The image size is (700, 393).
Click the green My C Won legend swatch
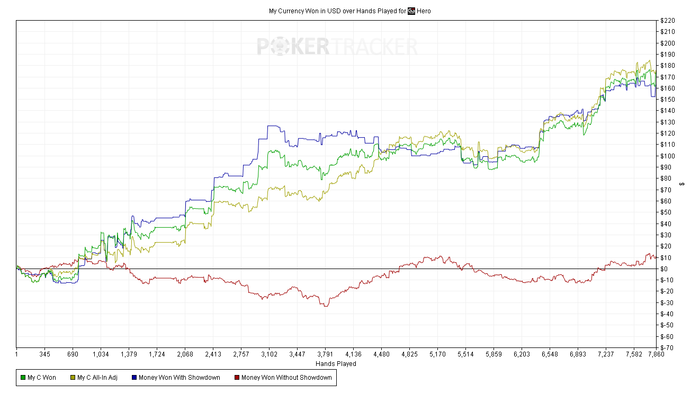coord(23,378)
